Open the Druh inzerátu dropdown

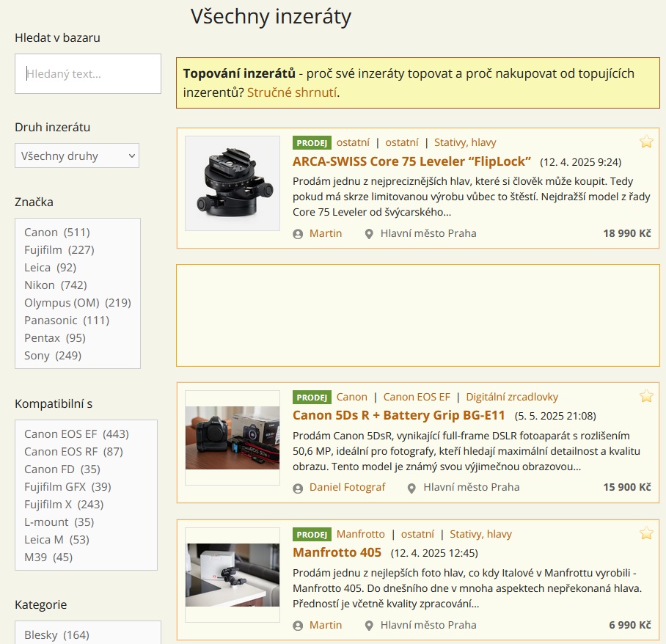point(77,155)
